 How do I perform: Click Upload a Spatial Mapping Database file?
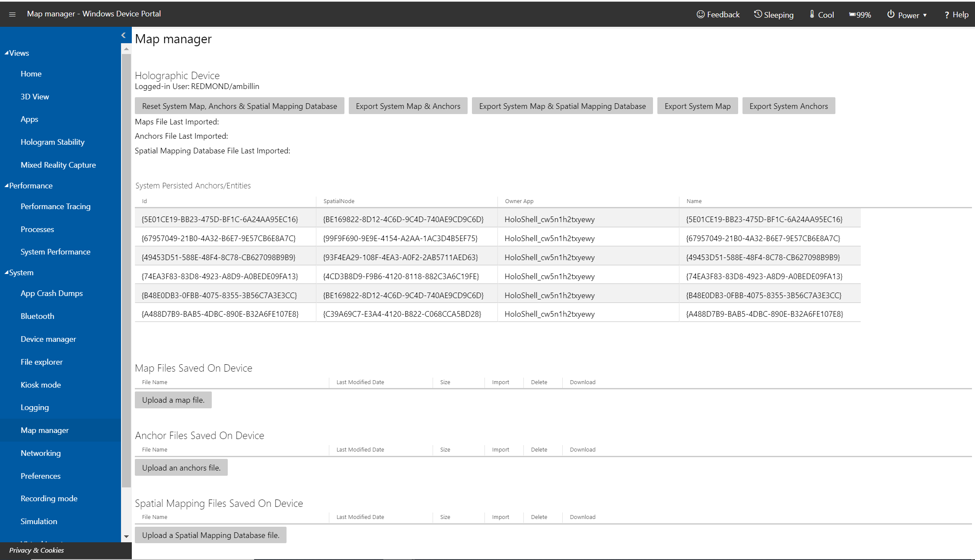pyautogui.click(x=210, y=535)
